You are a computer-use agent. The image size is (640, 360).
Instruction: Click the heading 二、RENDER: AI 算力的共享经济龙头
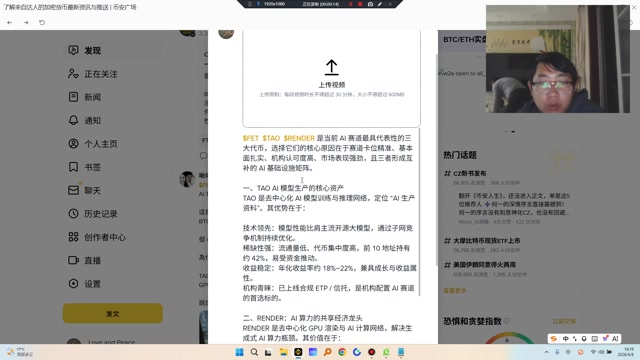pyautogui.click(x=302, y=318)
